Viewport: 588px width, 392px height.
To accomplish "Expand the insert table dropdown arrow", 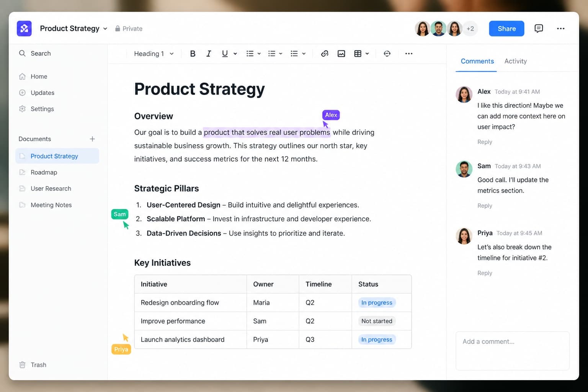I will point(367,54).
